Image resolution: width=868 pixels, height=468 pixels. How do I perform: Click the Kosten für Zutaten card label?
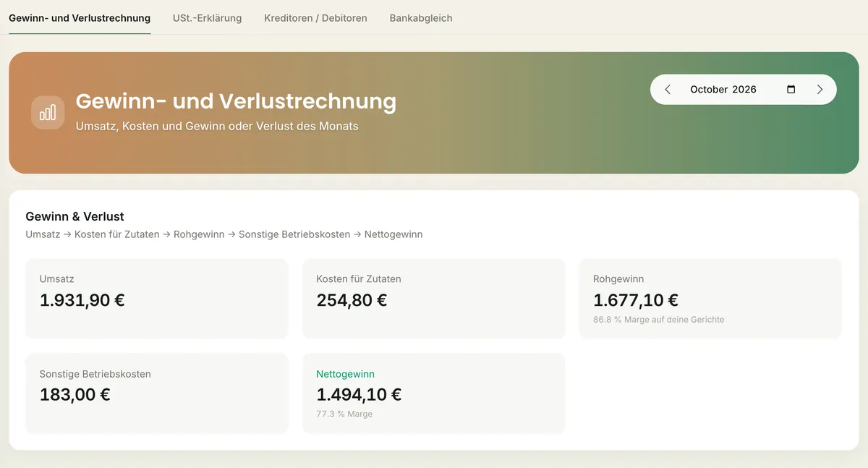point(358,278)
